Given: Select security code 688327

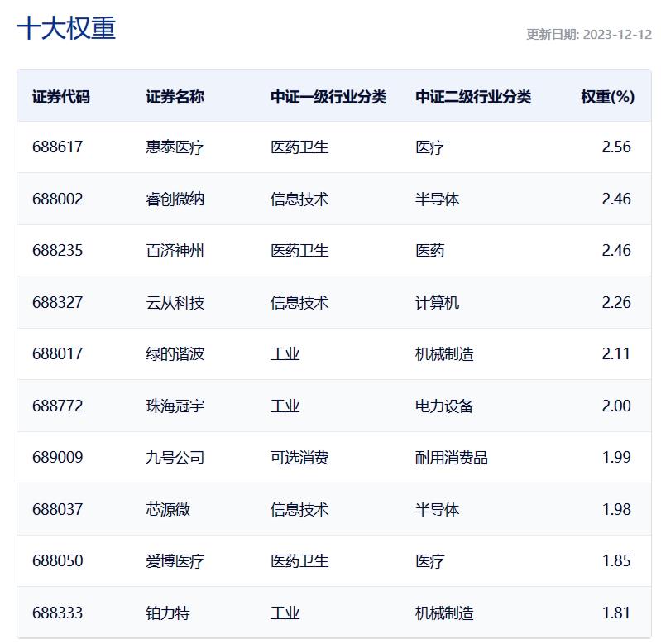Looking at the screenshot, I should (x=58, y=302).
